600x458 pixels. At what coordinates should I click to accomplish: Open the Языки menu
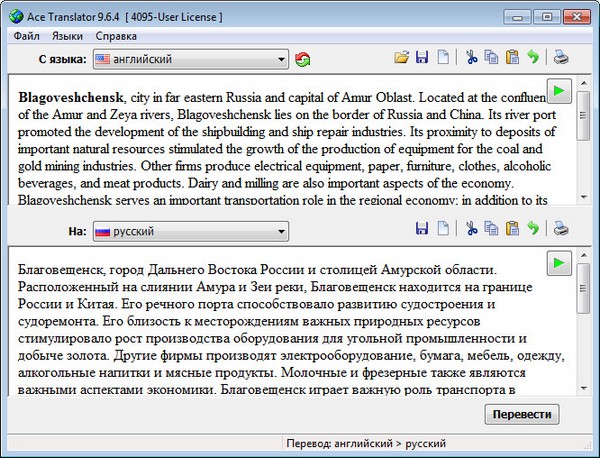67,36
